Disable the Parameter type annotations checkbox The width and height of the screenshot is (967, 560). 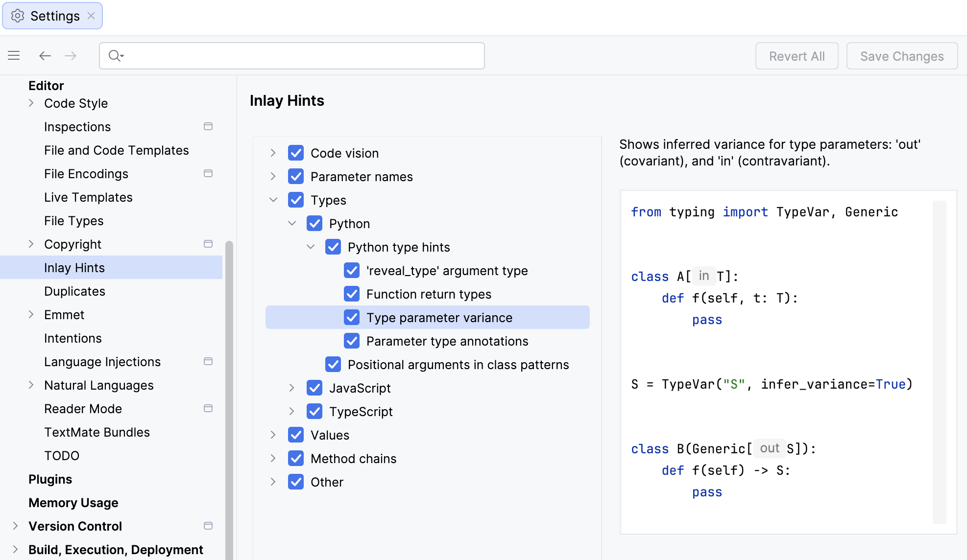point(352,341)
